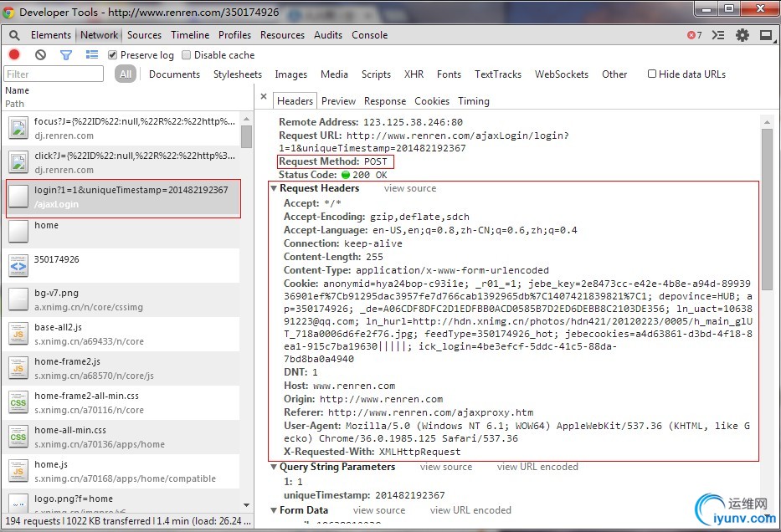Open the Sources panel
781x532 pixels.
(x=144, y=35)
